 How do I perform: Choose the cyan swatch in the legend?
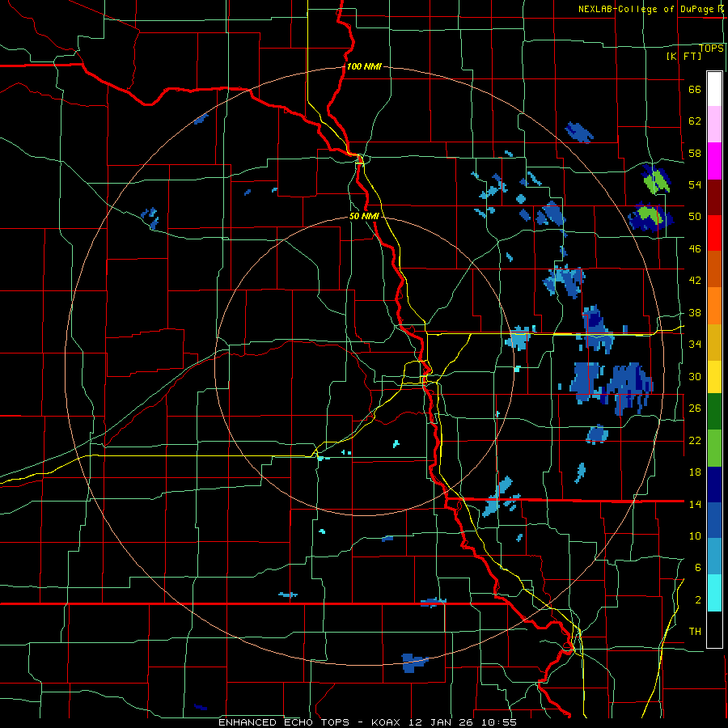click(714, 593)
